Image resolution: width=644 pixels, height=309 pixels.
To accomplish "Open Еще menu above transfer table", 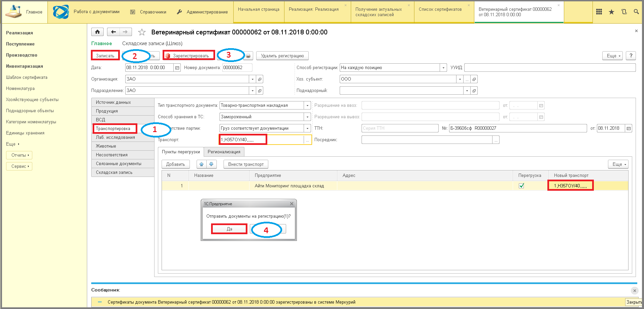I will (618, 164).
